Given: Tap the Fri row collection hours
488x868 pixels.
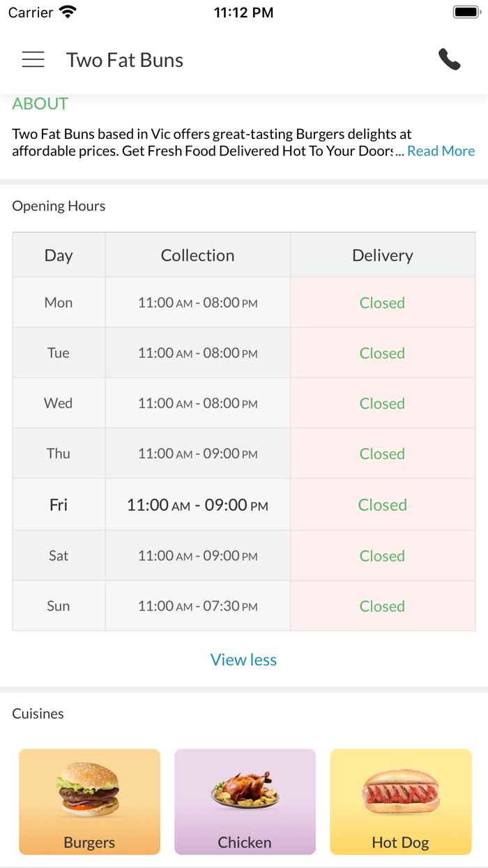Looking at the screenshot, I should point(197,504).
